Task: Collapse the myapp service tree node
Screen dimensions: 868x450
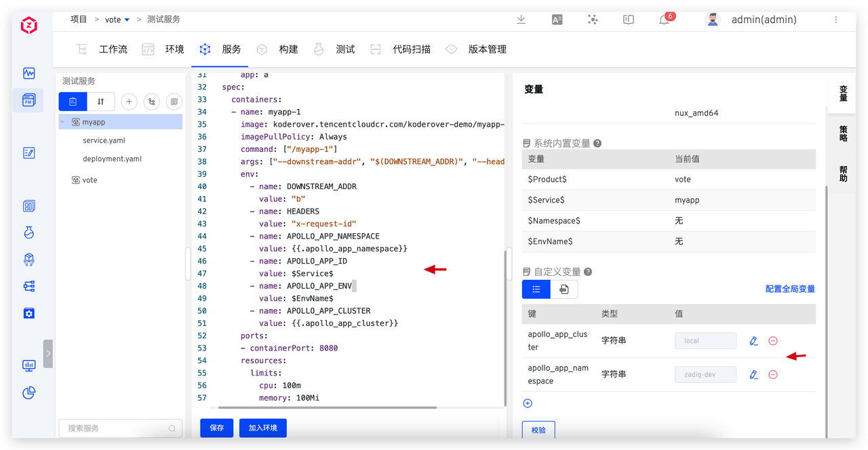Action: 64,122
